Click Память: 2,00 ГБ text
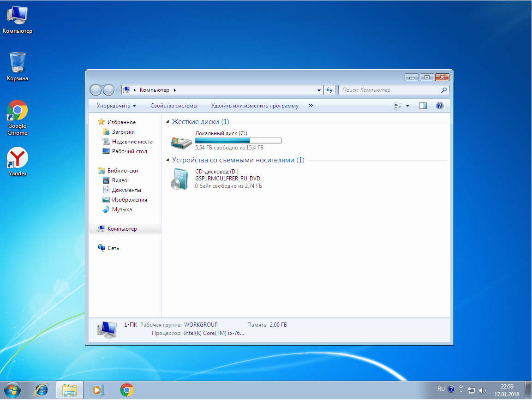This screenshot has height=400, width=532. coord(267,325)
